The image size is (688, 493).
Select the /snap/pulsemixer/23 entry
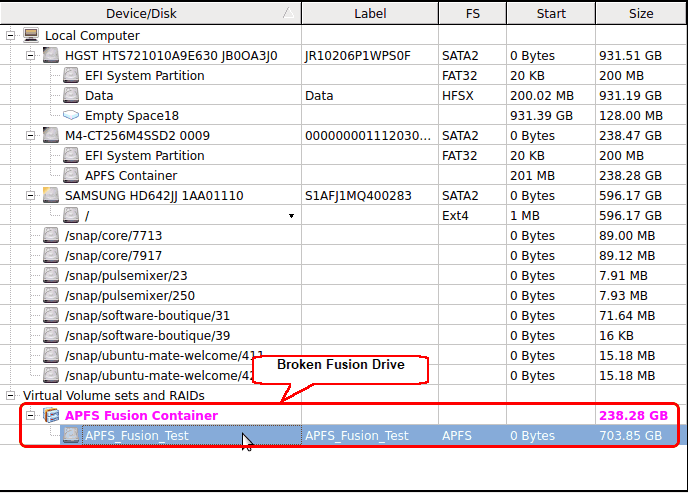[x=125, y=275]
